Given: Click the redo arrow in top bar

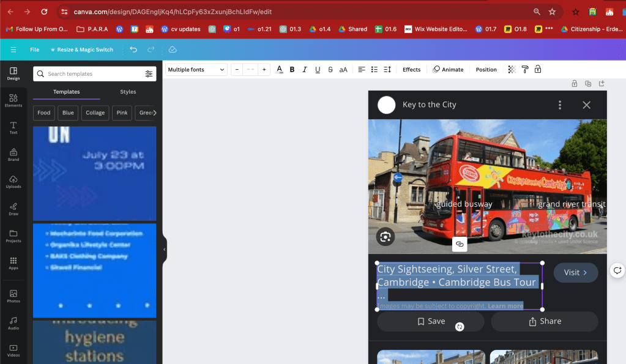Looking at the screenshot, I should click(x=151, y=50).
